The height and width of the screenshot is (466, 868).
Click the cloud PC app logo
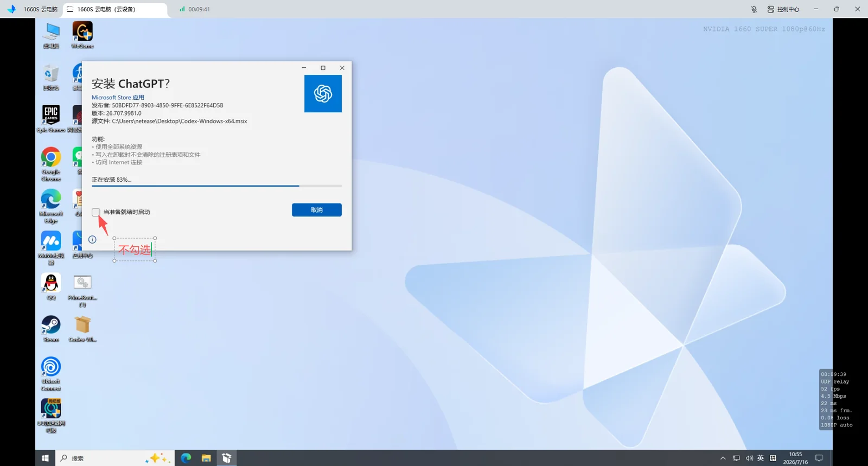(11, 9)
